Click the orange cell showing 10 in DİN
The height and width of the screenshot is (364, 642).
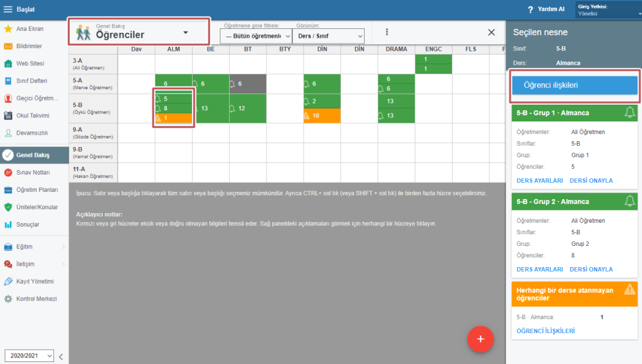coord(322,116)
